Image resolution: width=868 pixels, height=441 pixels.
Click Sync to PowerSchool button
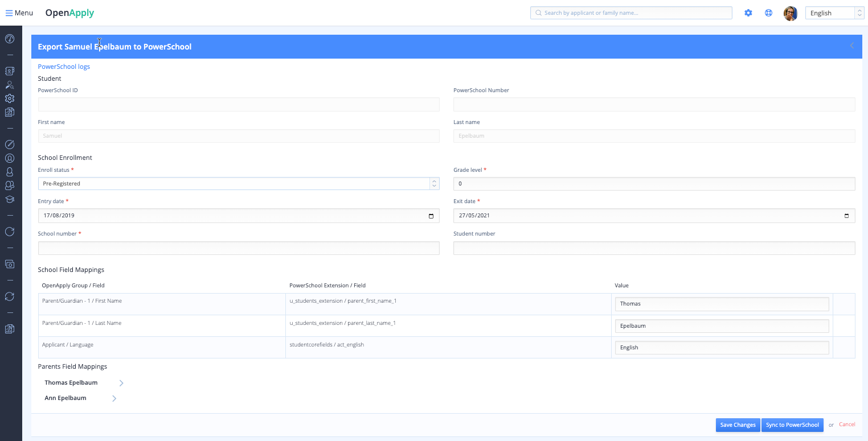[x=792, y=425]
